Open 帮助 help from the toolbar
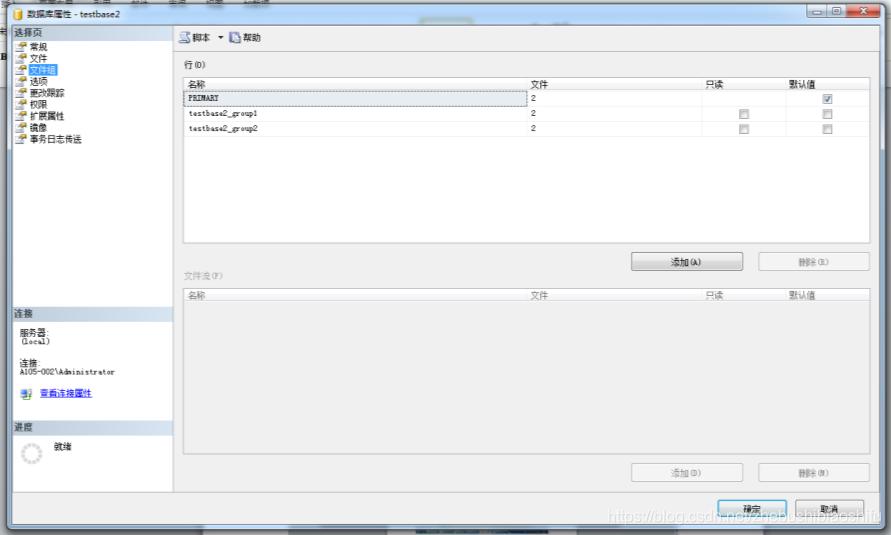Viewport: 891px width, 535px height. pos(245,37)
